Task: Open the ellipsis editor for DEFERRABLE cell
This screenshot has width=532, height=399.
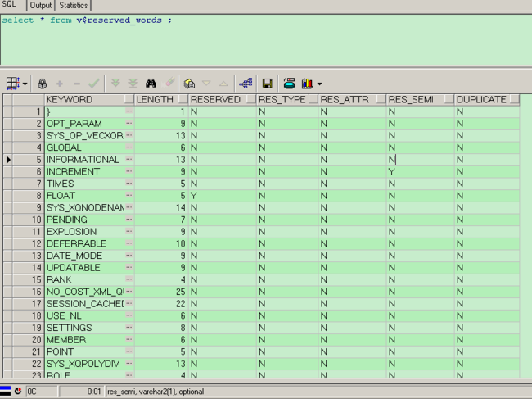Action: click(129, 243)
